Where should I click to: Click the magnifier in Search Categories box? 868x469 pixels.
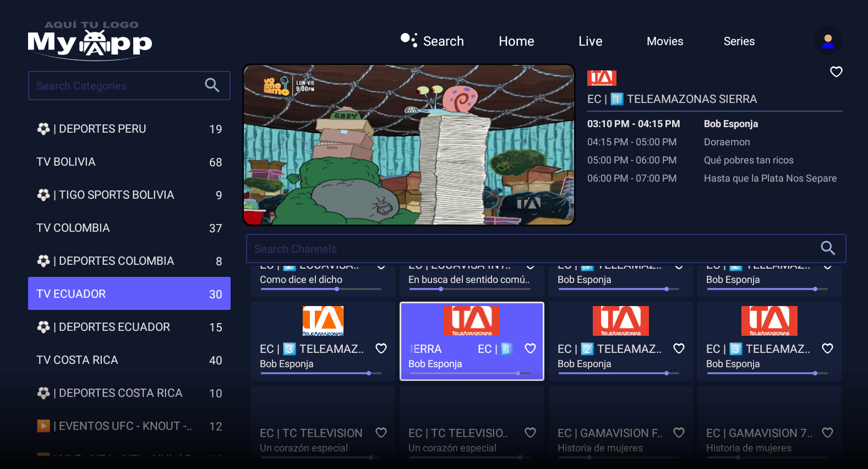[212, 85]
